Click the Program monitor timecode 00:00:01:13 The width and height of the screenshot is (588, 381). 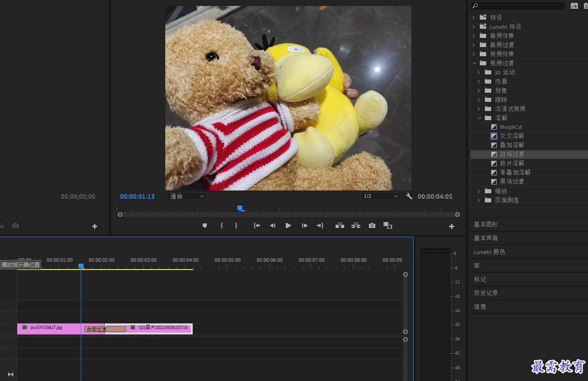[x=137, y=196]
